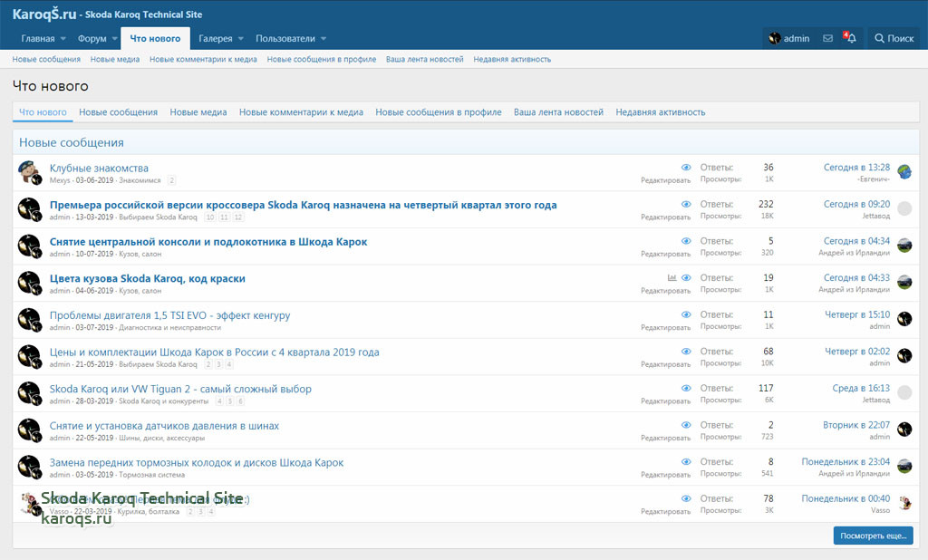Open author avatar for Премьера российской версии thread
The image size is (928, 560).
tap(30, 209)
